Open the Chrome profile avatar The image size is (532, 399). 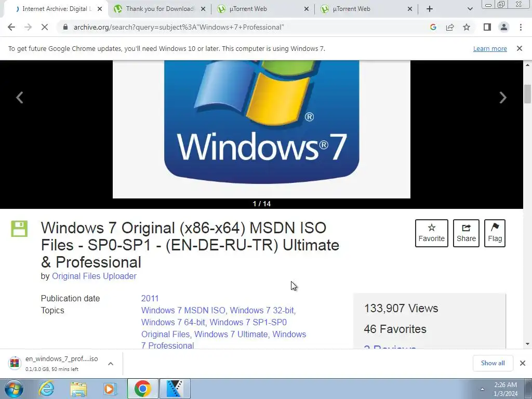(x=504, y=27)
